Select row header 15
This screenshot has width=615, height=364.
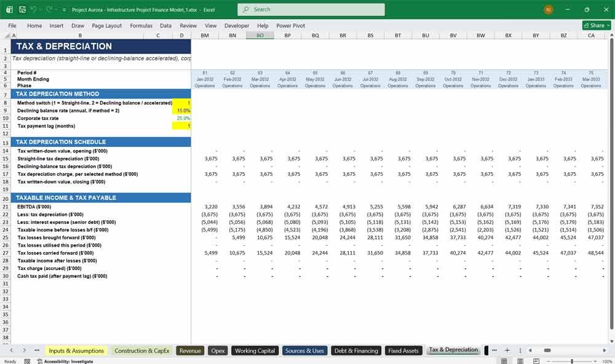tap(6, 159)
